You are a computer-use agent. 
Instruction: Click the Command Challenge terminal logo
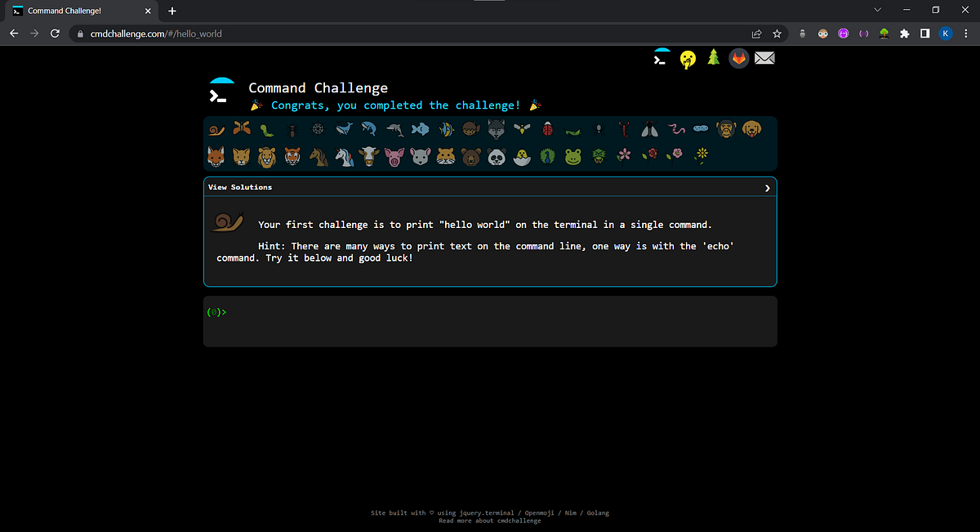[x=220, y=90]
